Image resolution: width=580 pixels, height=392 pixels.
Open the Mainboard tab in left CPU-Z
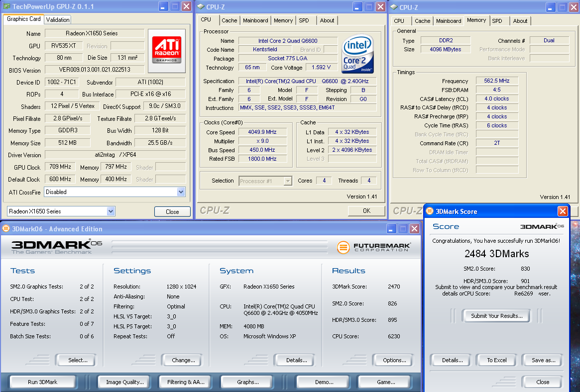[x=255, y=20]
